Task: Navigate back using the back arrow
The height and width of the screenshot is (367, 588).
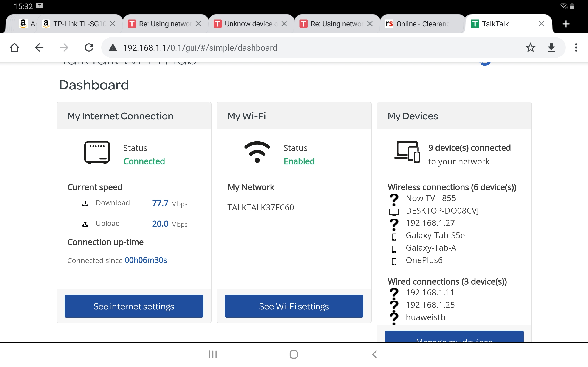Action: [x=39, y=47]
